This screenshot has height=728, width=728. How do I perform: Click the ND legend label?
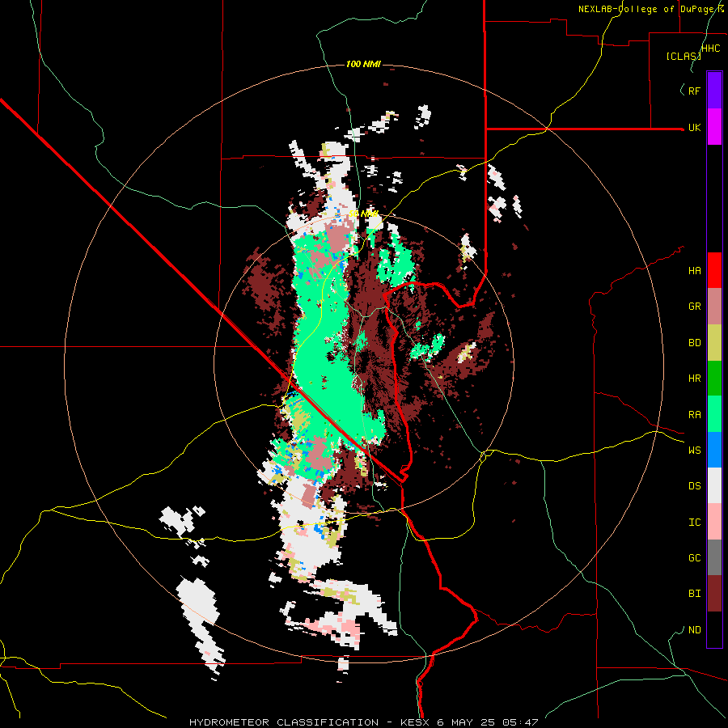(x=694, y=629)
